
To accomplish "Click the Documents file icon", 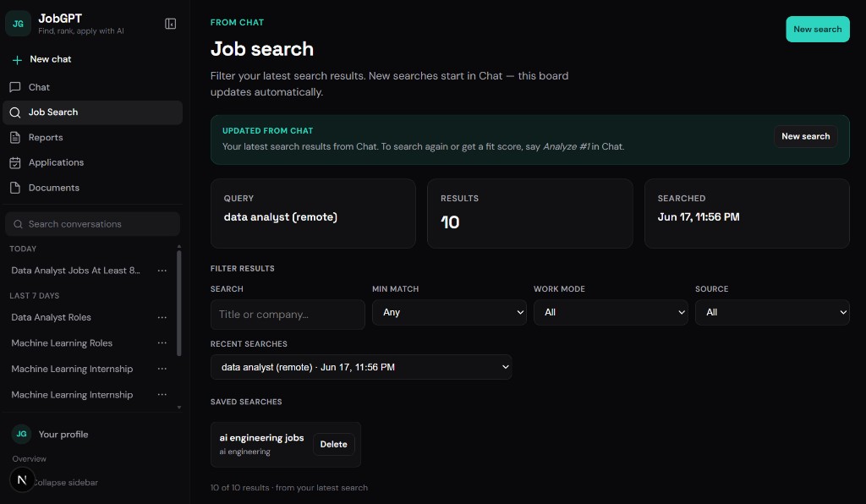I will coord(15,188).
